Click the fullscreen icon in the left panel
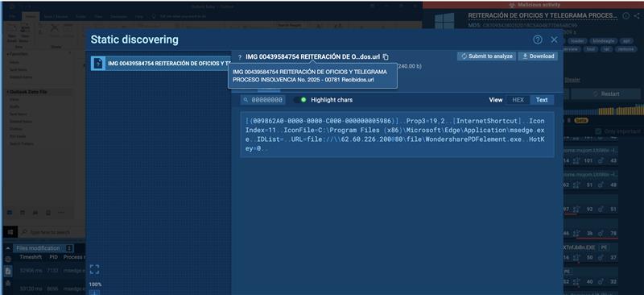Screen dimensions: 644x295 [x=94, y=269]
